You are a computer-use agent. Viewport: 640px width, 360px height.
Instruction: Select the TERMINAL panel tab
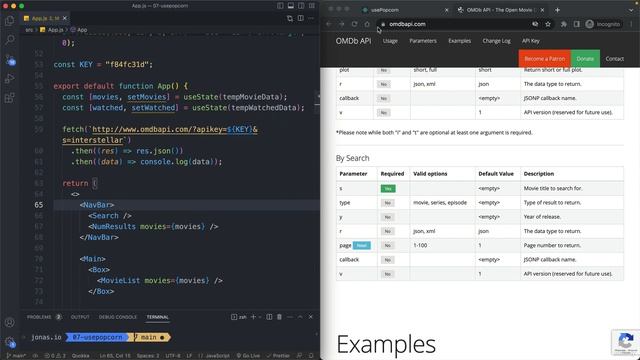point(158,317)
